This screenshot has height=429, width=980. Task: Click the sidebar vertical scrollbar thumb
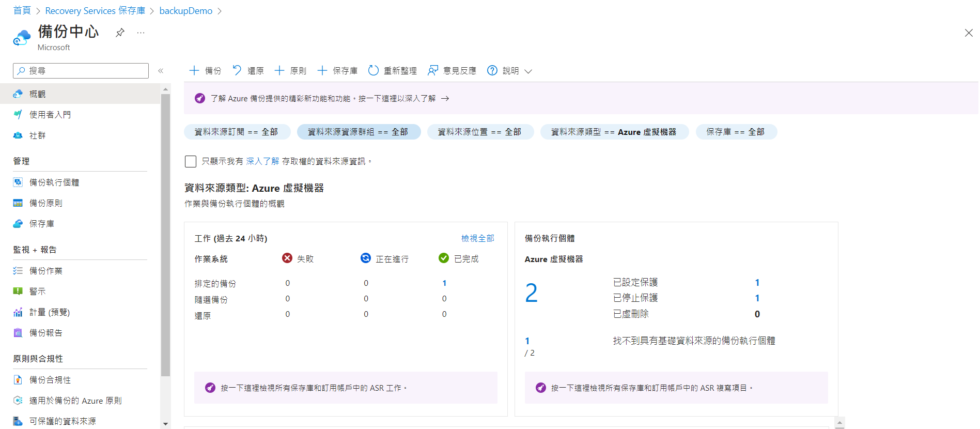click(165, 235)
